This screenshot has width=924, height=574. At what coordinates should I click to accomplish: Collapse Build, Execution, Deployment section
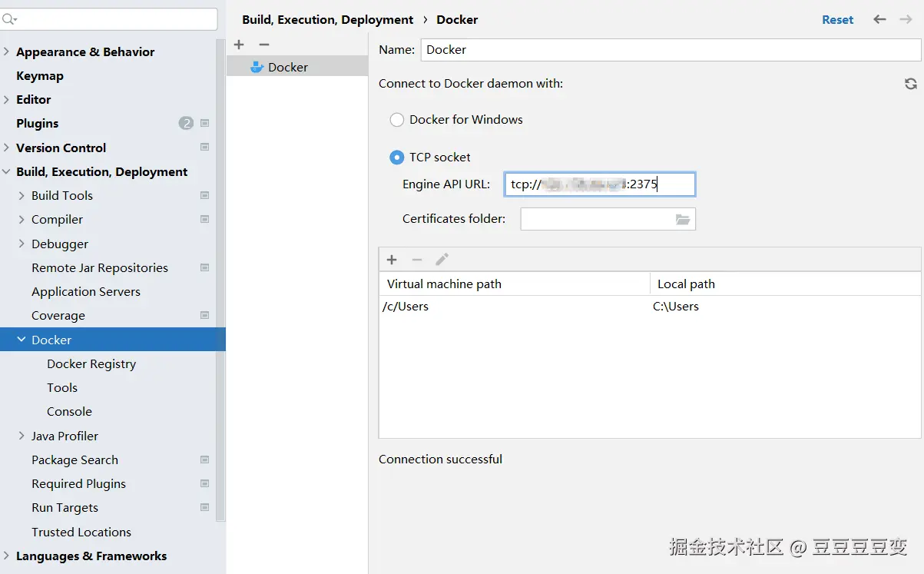(7, 171)
